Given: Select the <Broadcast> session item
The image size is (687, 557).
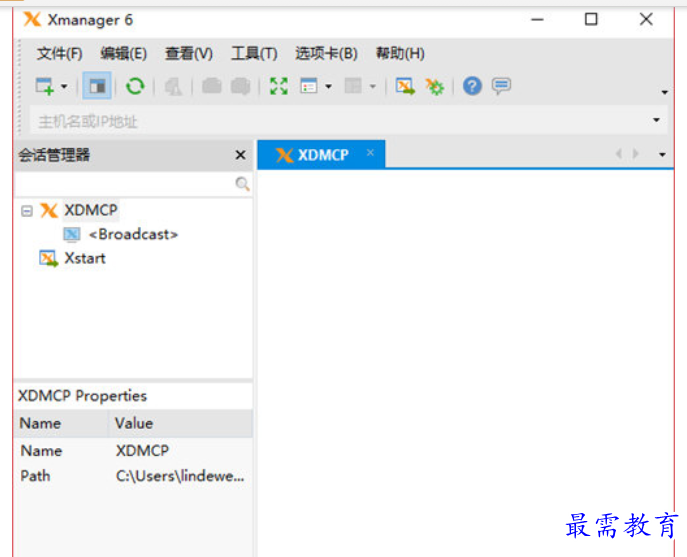Looking at the screenshot, I should click(x=133, y=234).
